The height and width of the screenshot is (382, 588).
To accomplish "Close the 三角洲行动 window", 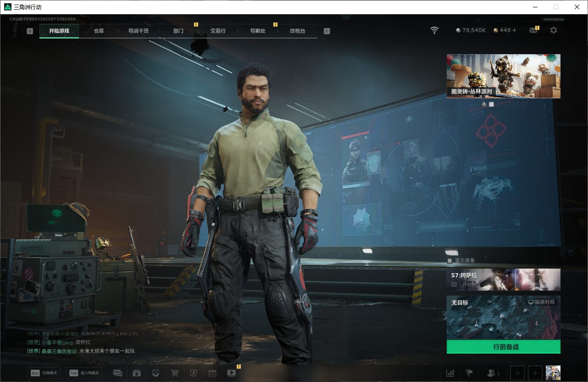I will (x=577, y=7).
